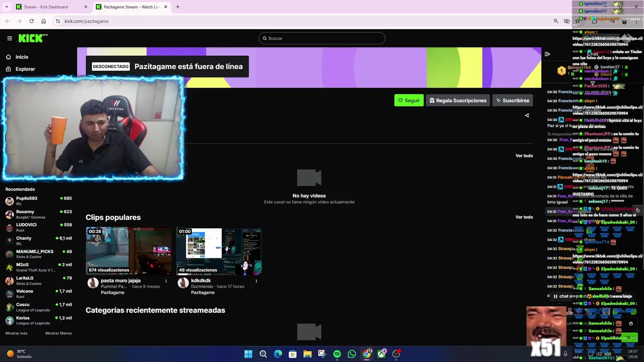Open recommended channel Chanty
The height and width of the screenshot is (362, 644).
tap(39, 241)
